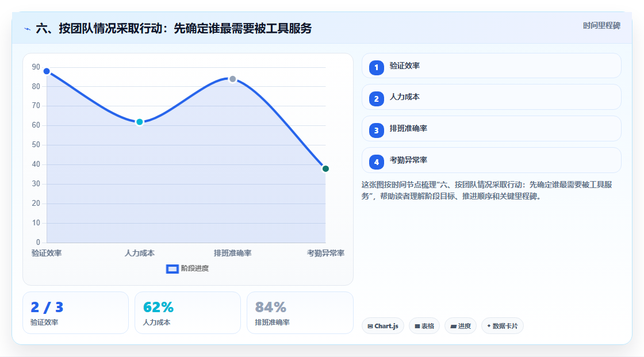Click the numbered badge 3 for 排班准确率
644x357 pixels.
[x=376, y=130]
